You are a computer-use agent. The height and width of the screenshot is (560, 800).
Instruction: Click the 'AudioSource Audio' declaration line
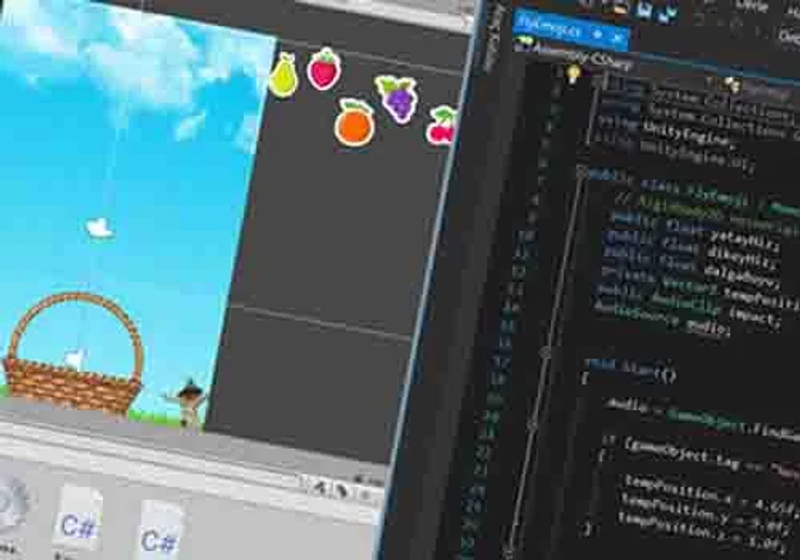pyautogui.click(x=661, y=318)
